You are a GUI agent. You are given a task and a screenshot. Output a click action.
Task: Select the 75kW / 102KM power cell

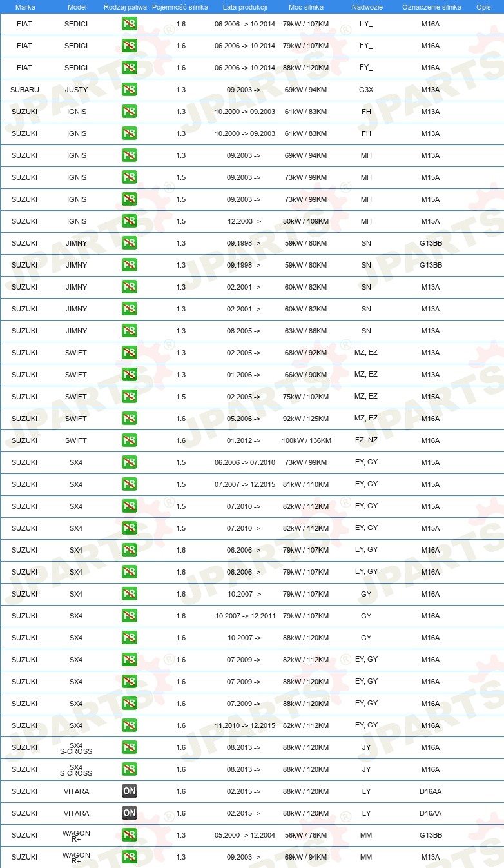(x=306, y=397)
